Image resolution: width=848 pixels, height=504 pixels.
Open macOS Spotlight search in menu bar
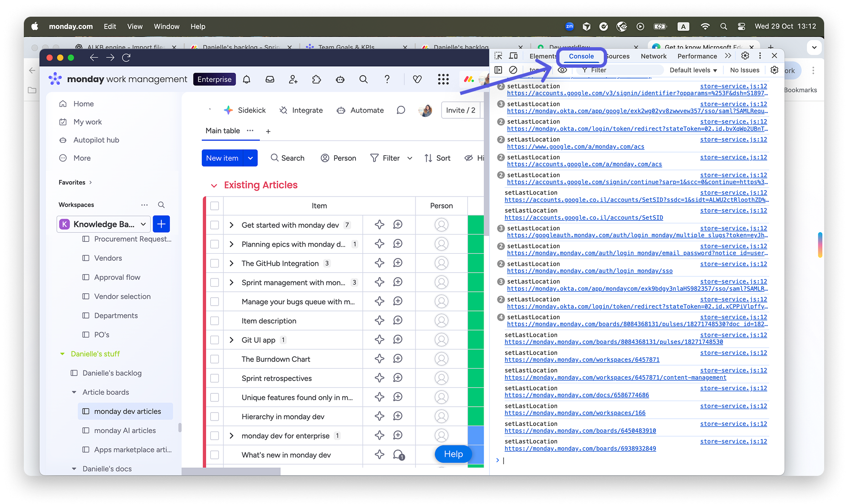724,27
